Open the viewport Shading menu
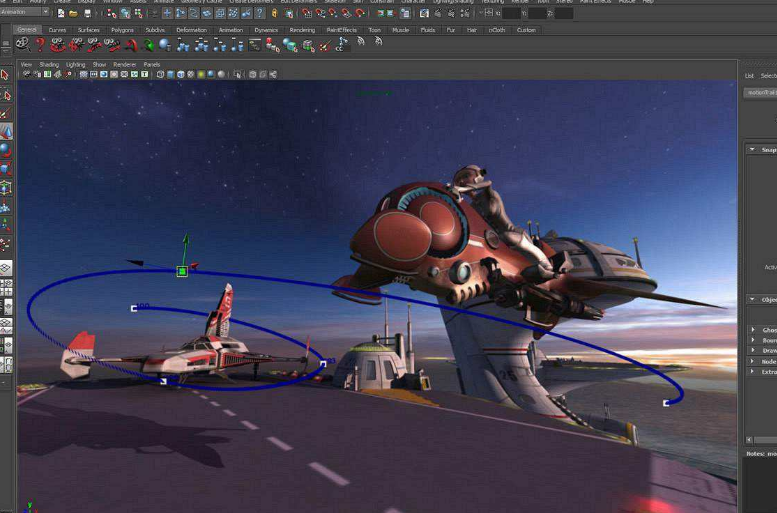777x513 pixels. pos(49,64)
